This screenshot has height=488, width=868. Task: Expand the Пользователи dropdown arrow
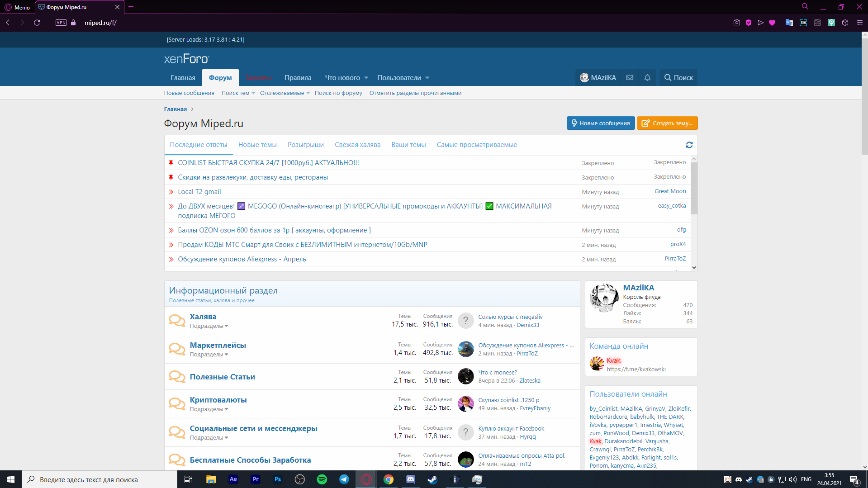point(427,78)
